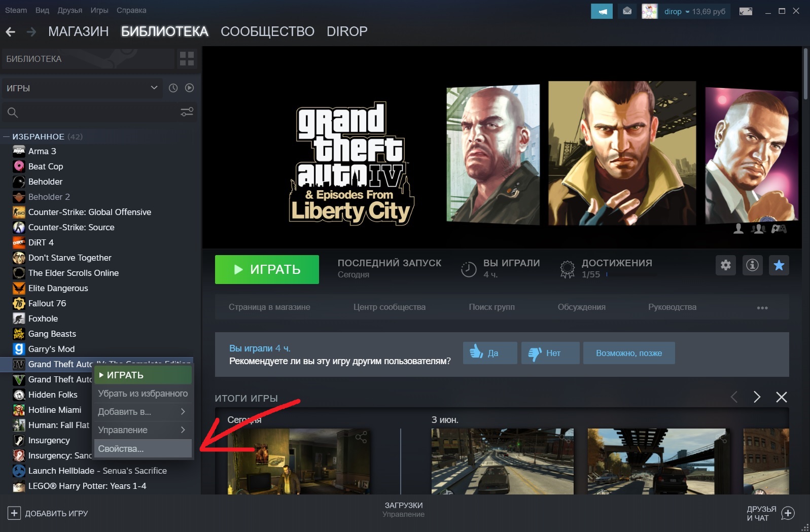Viewport: 810px width, 532px height.
Task: Close the game summary panel
Action: click(782, 397)
